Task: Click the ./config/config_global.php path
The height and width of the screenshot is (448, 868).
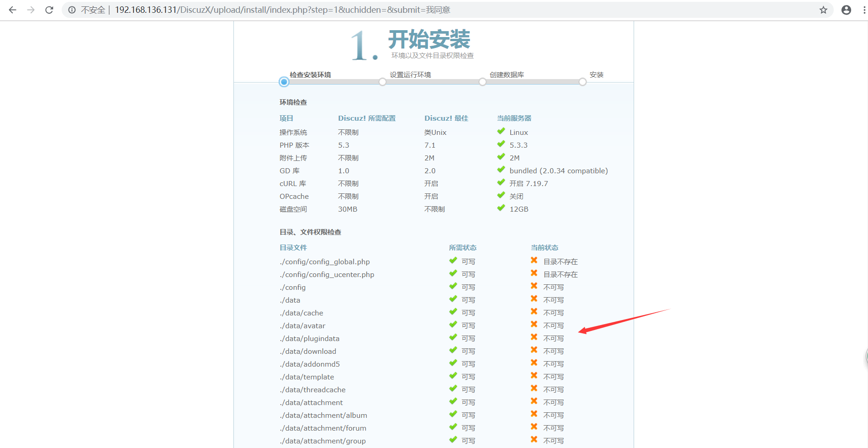Action: [x=325, y=262]
